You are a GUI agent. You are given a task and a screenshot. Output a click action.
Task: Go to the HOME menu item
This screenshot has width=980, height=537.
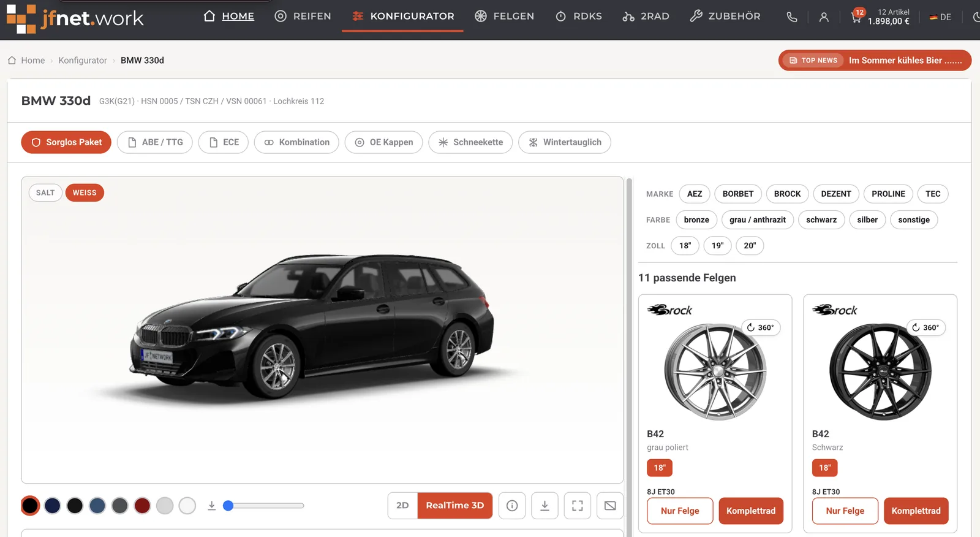click(x=229, y=16)
